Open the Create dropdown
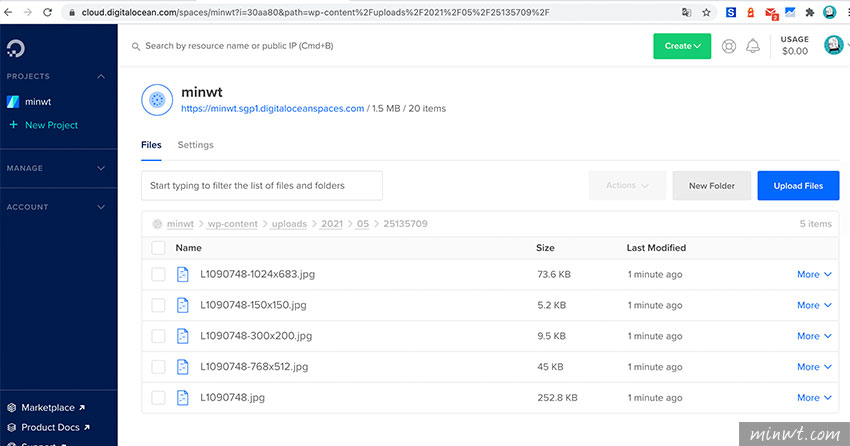 [682, 46]
